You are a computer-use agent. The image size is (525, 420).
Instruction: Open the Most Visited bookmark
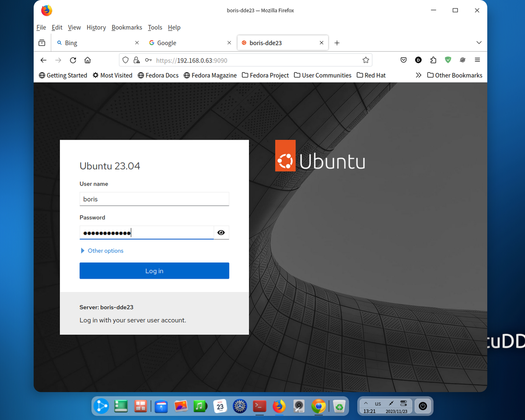click(112, 75)
